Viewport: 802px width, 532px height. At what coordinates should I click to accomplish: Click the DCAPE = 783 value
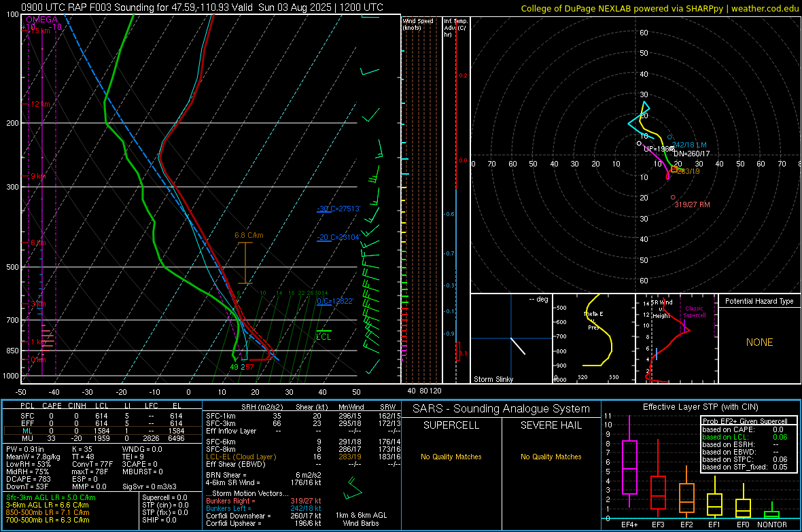pos(29,479)
